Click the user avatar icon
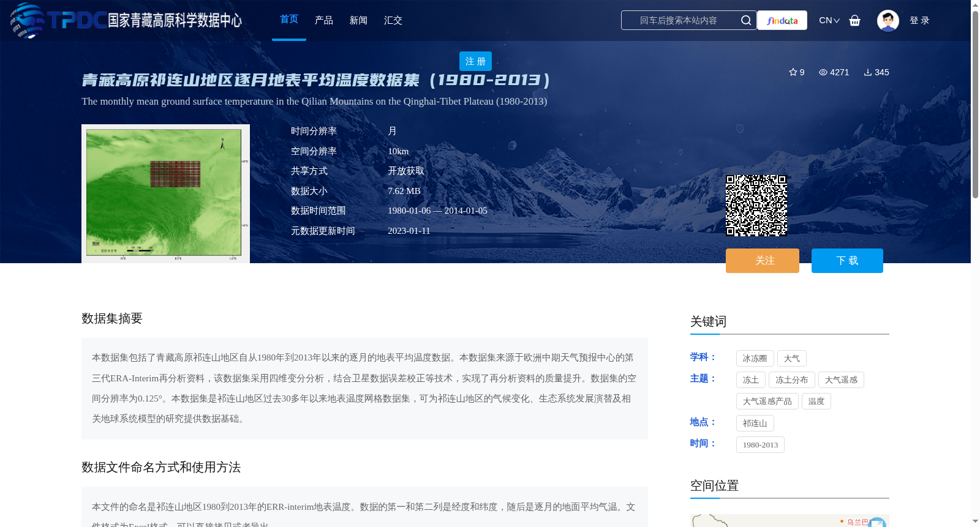980x527 pixels. (888, 20)
